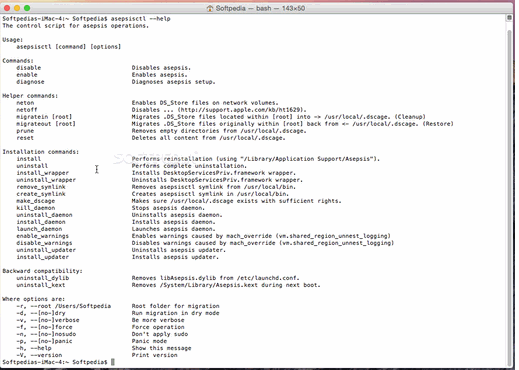Click the '--[no-]force' option
Image resolution: width=519 pixels, height=370 pixels.
(51, 327)
